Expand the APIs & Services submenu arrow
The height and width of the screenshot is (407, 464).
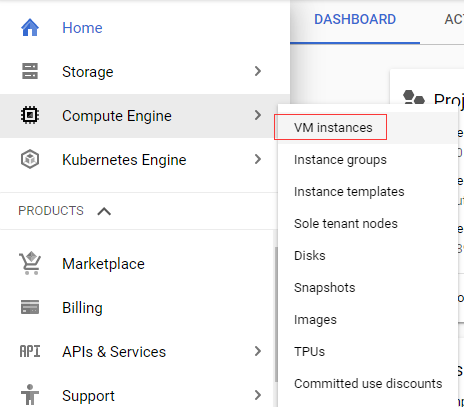[x=258, y=351]
